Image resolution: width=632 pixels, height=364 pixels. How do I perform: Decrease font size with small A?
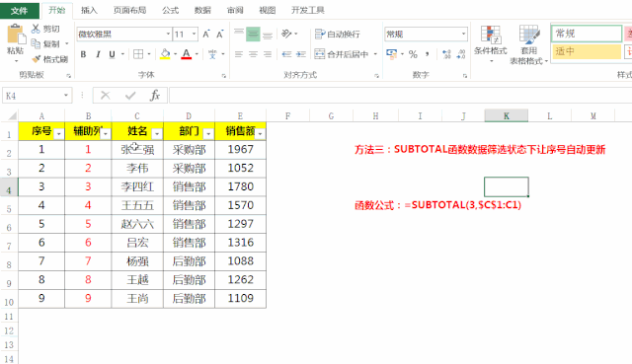(x=219, y=35)
